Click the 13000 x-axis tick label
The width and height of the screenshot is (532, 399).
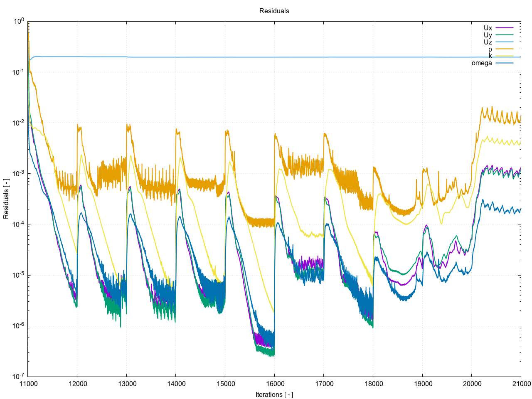(126, 384)
